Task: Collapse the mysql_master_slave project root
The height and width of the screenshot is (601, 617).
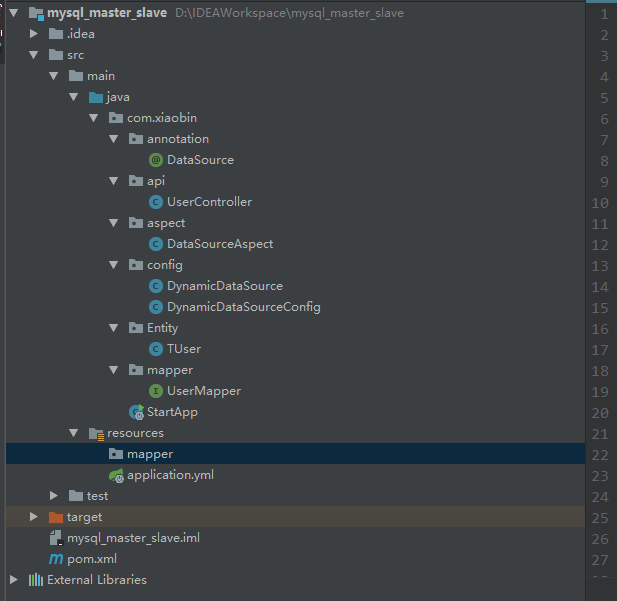Action: (x=14, y=13)
